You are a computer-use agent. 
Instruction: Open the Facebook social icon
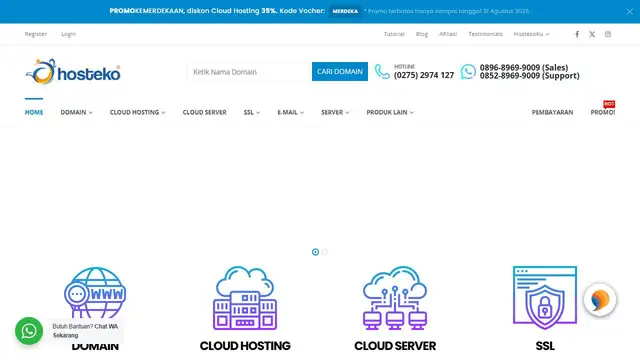[577, 34]
